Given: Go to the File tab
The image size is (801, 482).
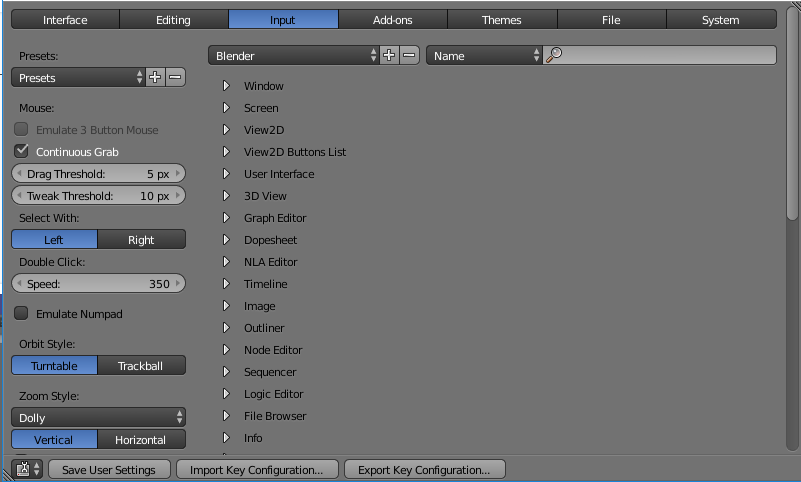Looking at the screenshot, I should (611, 19).
